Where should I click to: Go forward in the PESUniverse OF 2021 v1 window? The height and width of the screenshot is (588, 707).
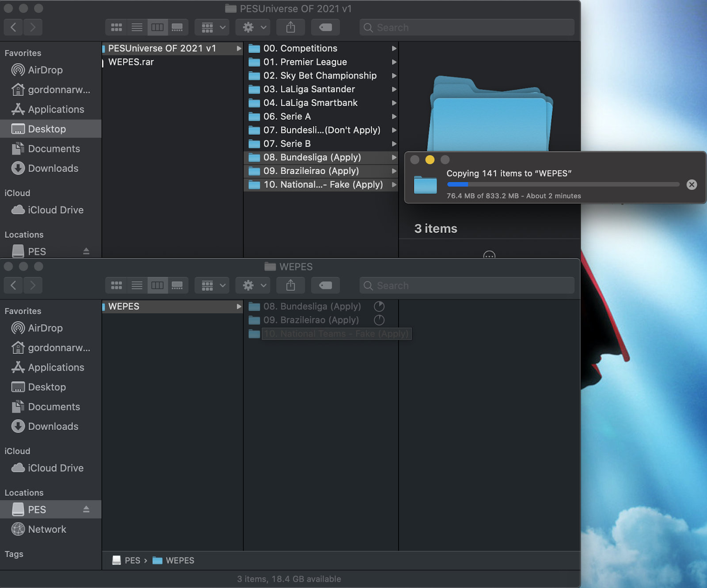[33, 27]
